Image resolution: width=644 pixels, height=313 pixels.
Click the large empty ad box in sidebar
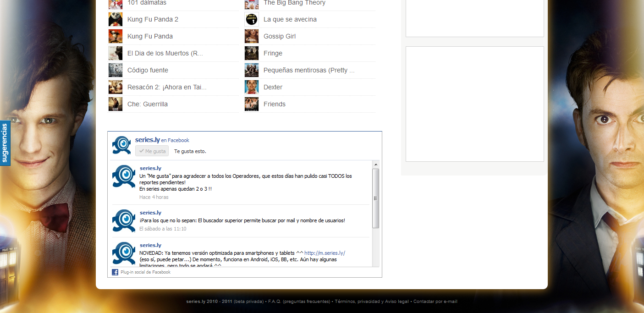coord(475,104)
